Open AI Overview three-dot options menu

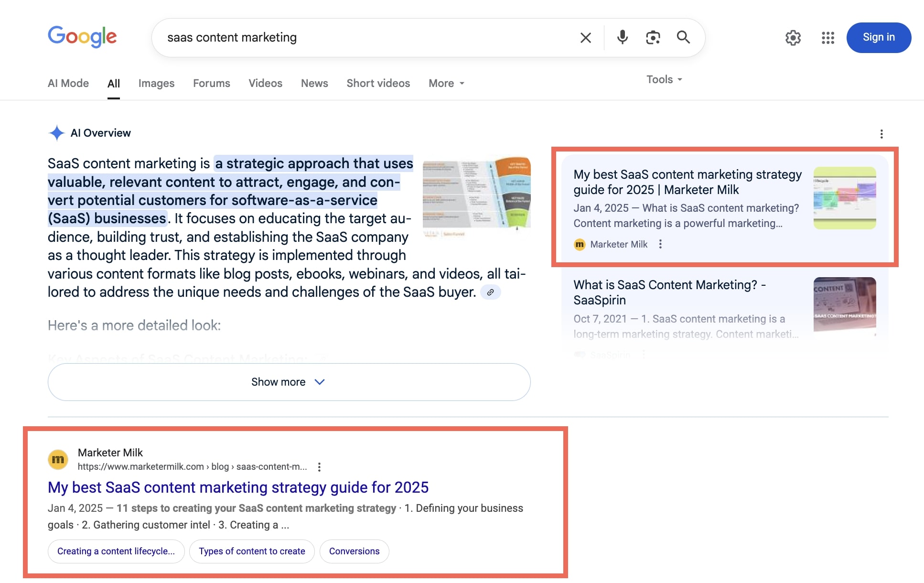click(x=881, y=134)
